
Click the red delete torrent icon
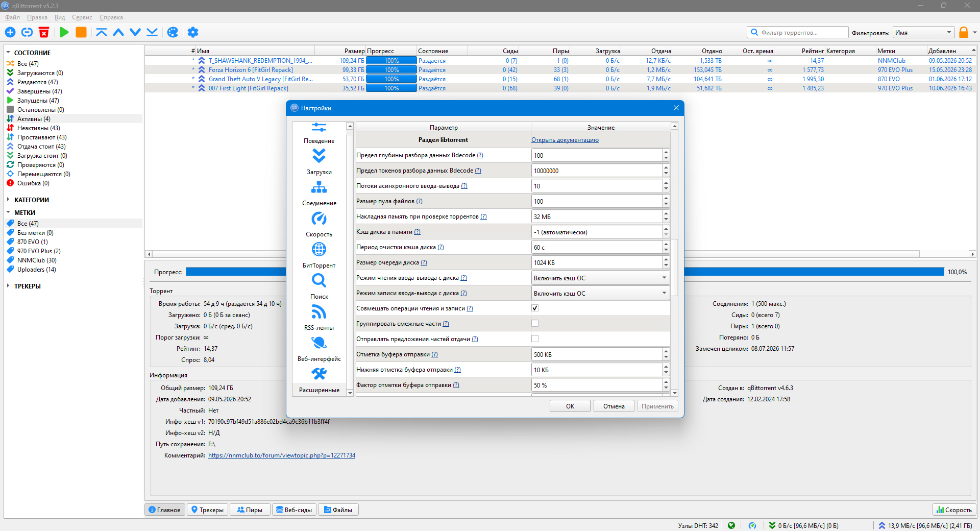(44, 32)
